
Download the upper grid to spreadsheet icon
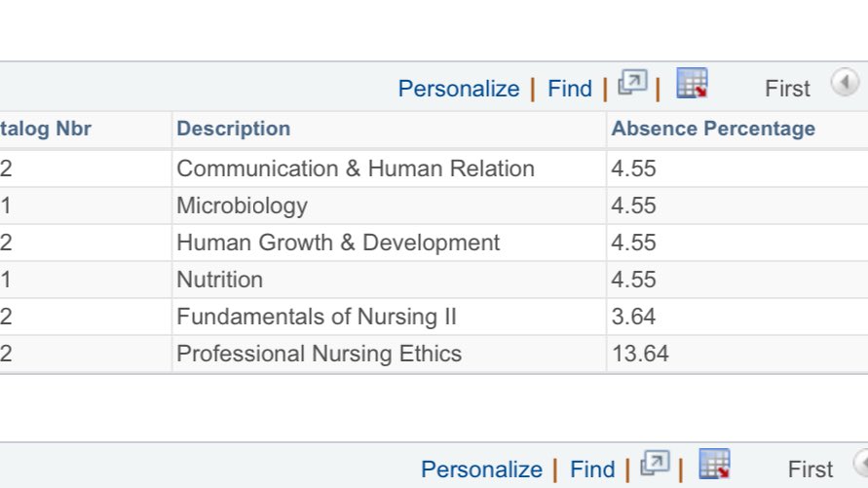click(x=692, y=85)
